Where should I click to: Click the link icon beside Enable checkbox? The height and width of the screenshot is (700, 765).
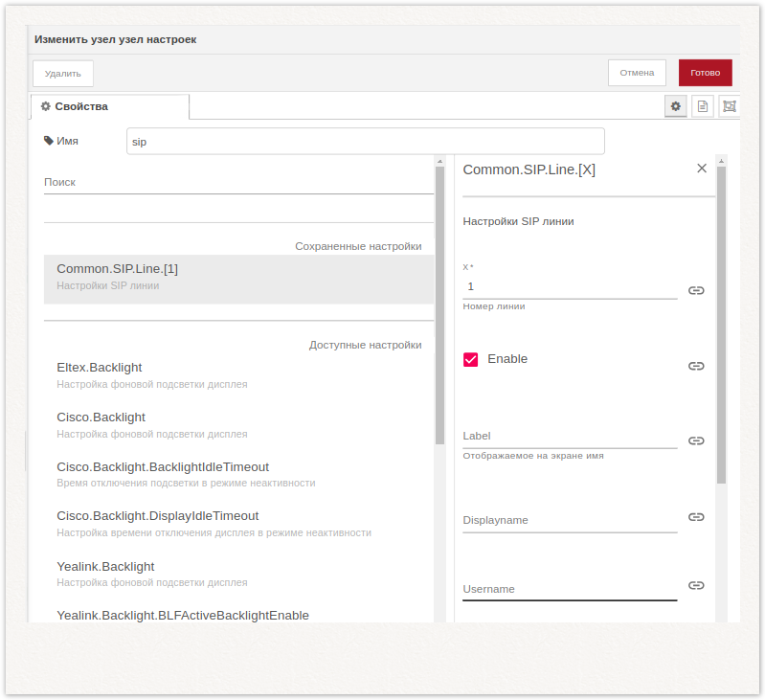tap(696, 366)
